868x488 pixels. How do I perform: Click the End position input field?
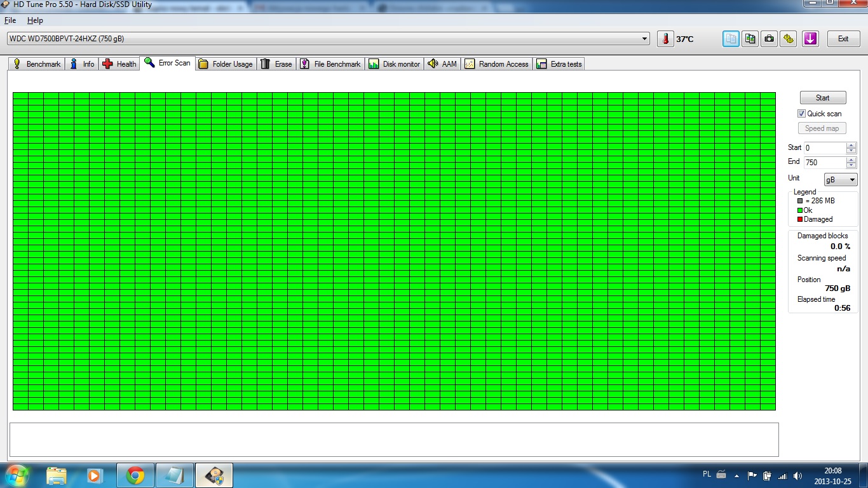tap(825, 163)
